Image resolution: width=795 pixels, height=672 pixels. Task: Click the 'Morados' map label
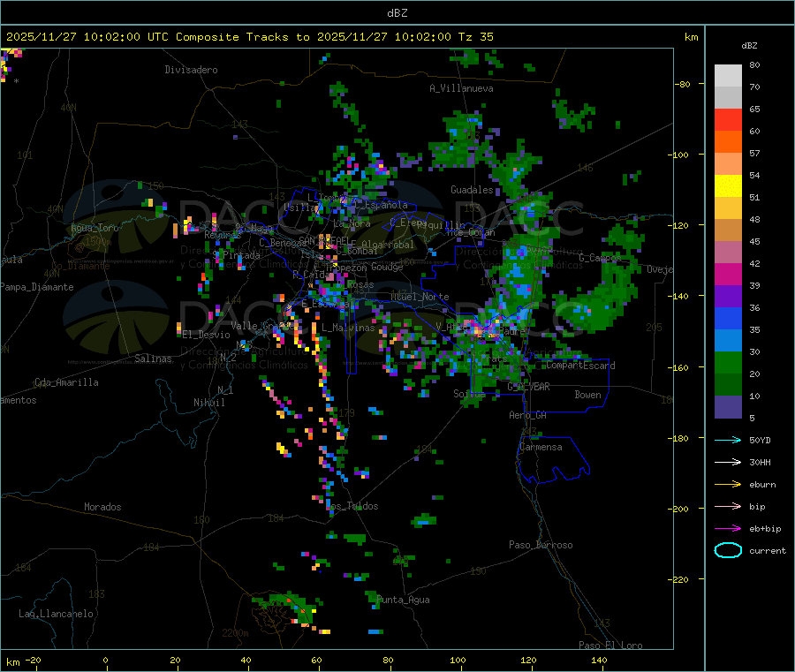coord(102,507)
